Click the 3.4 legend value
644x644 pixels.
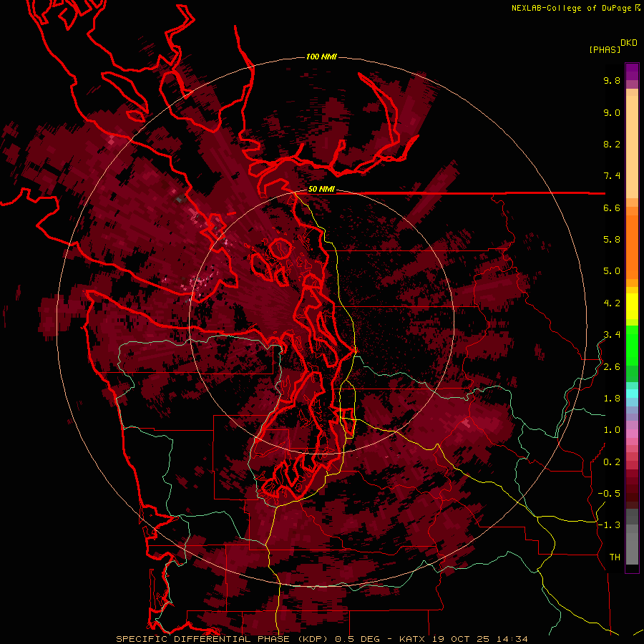pos(612,335)
